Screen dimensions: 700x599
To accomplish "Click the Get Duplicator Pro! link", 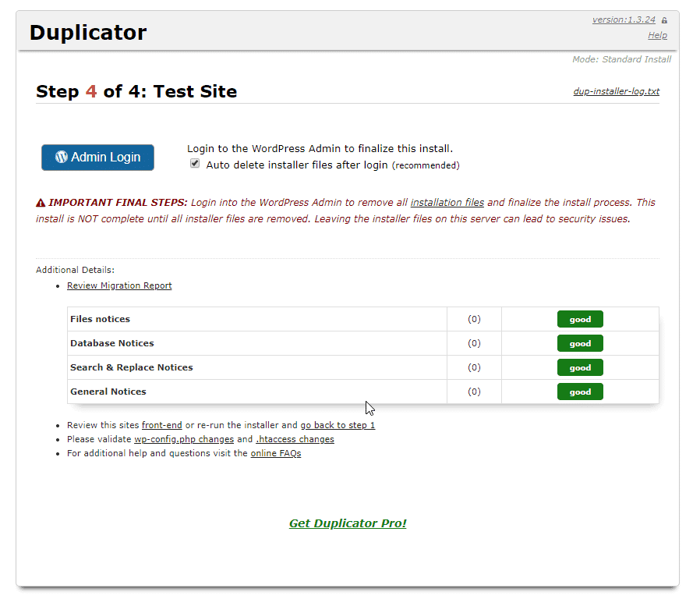I will point(348,523).
